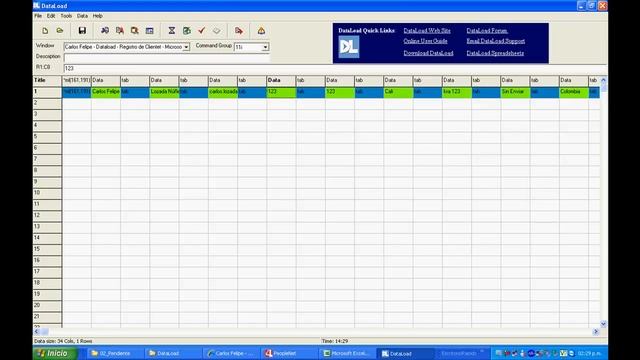Click the blue window/form toolbar icon
The width and height of the screenshot is (640, 360).
(x=149, y=31)
